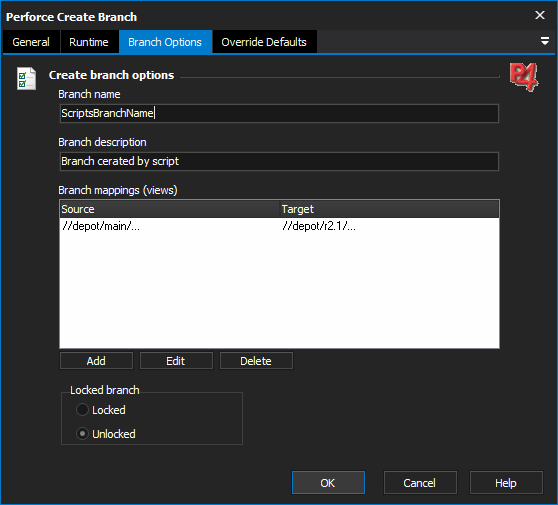Click the Branch name input field
Viewport: 558px width, 505px height.
tap(279, 113)
